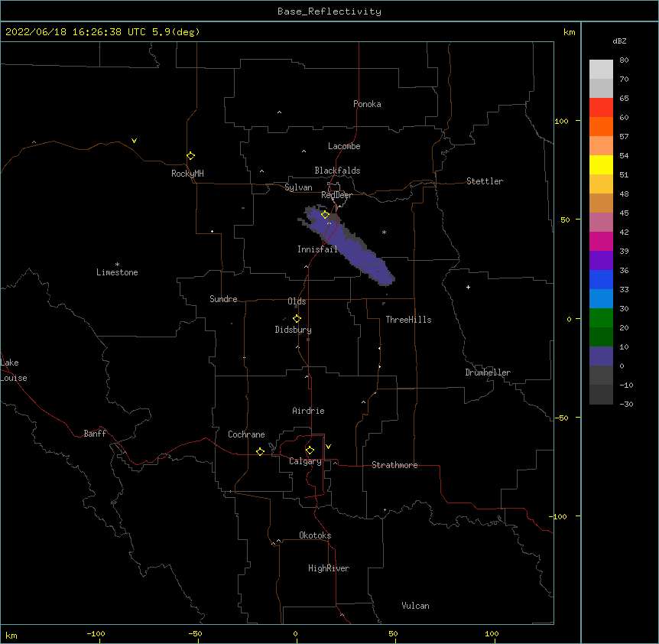Click the Base_Reflectivity title text
Viewport: 659px width, 644px height.
(x=329, y=11)
